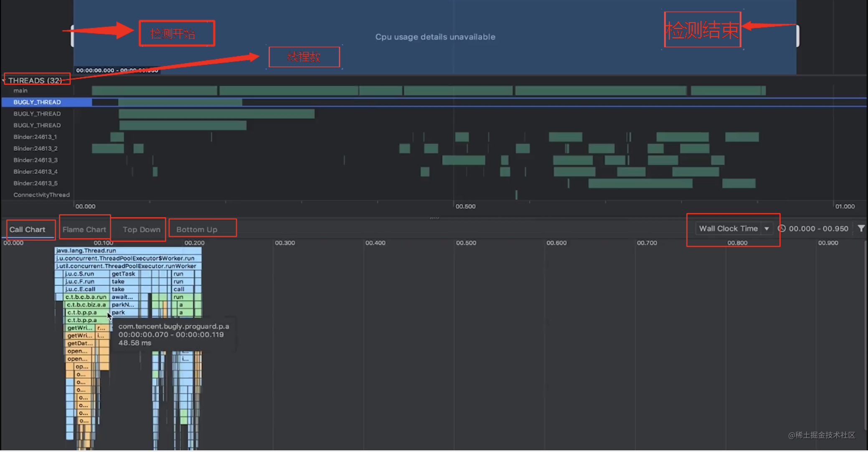Select the ConnectivityThread row
Screen dimensions: 868x452
41,195
